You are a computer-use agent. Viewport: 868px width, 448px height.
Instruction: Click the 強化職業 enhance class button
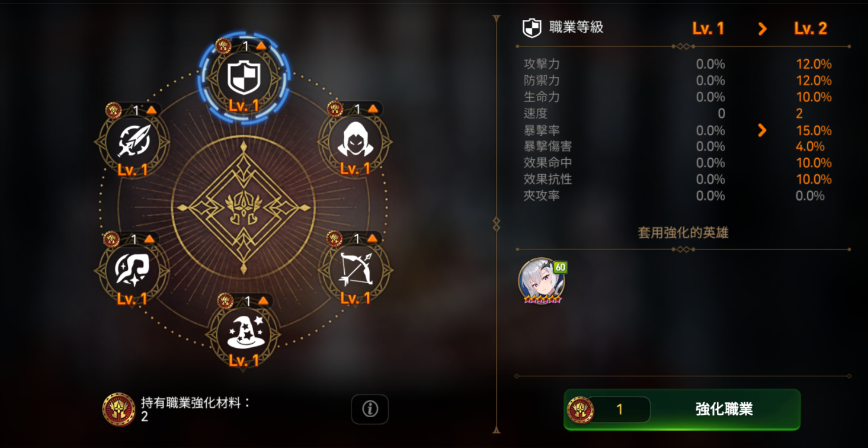pyautogui.click(x=682, y=409)
